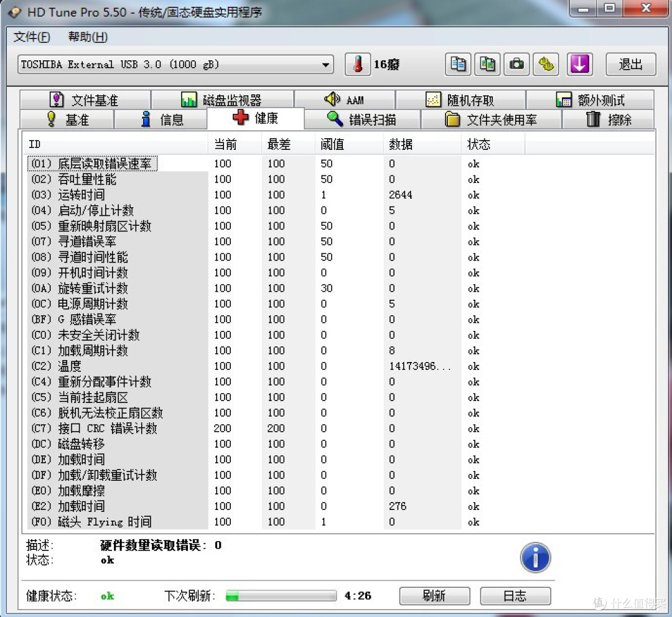Click the blue info icon
The width and height of the screenshot is (672, 617).
coord(535,557)
